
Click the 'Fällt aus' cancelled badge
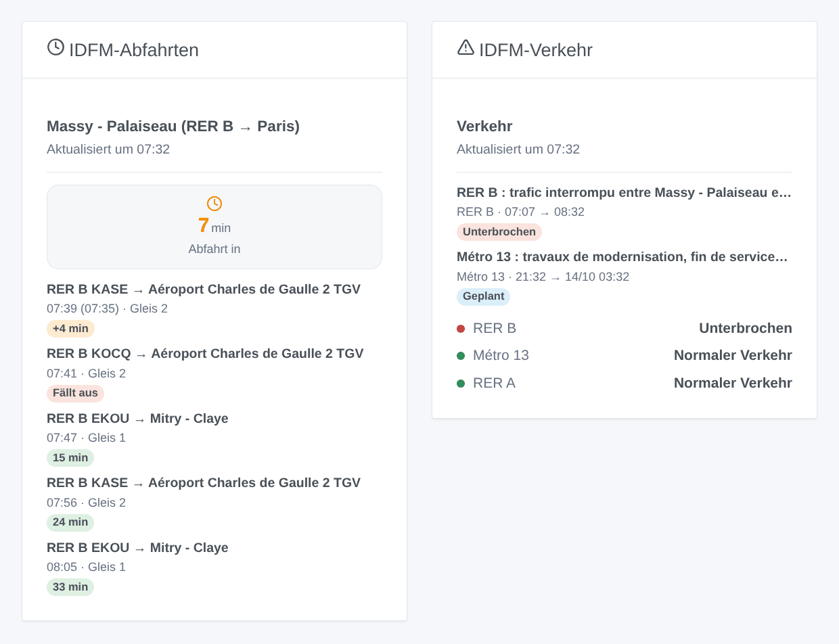[75, 393]
